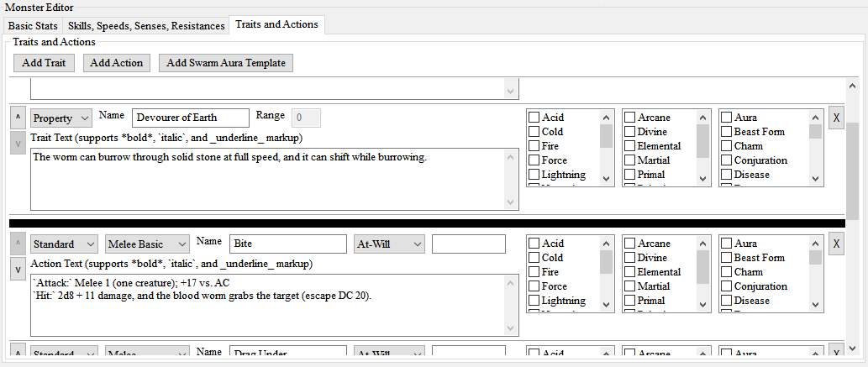This screenshot has height=367, width=868.
Task: Open the Property trait type dropdown
Action: coord(61,118)
